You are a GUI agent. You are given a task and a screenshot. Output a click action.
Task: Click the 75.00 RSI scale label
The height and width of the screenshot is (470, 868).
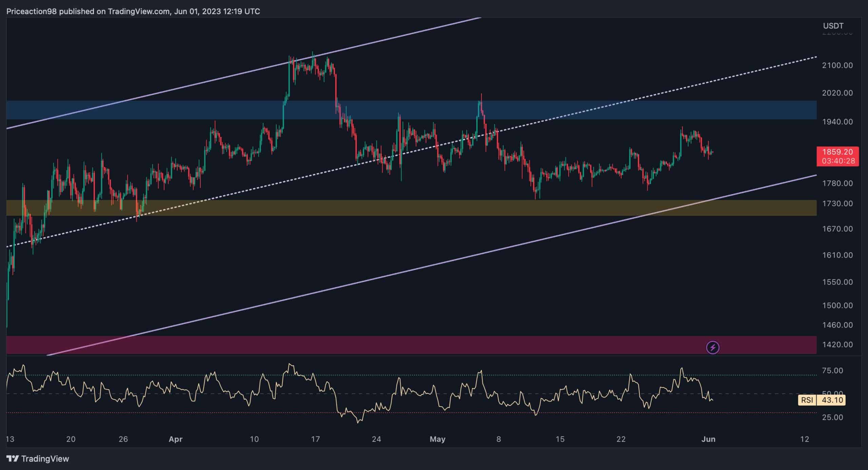(x=832, y=371)
